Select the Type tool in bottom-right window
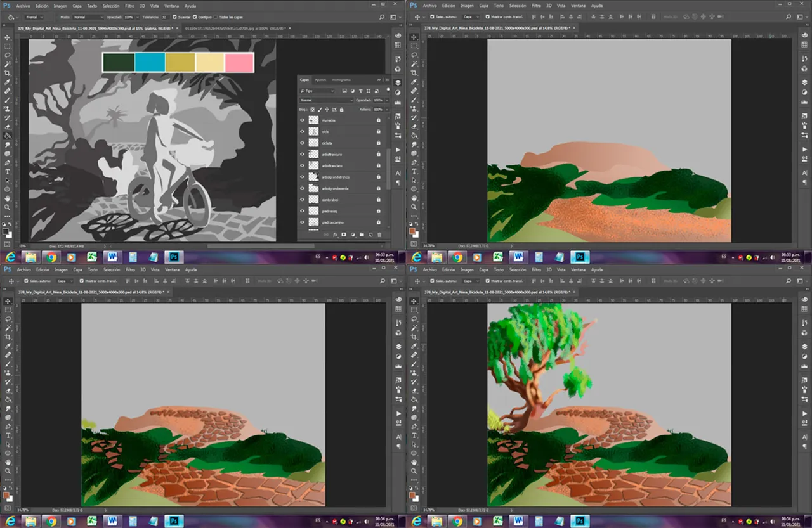812x528 pixels. click(414, 435)
